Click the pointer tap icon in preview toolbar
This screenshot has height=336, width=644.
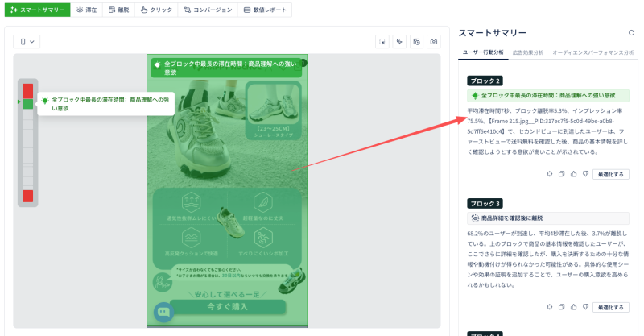tap(400, 41)
